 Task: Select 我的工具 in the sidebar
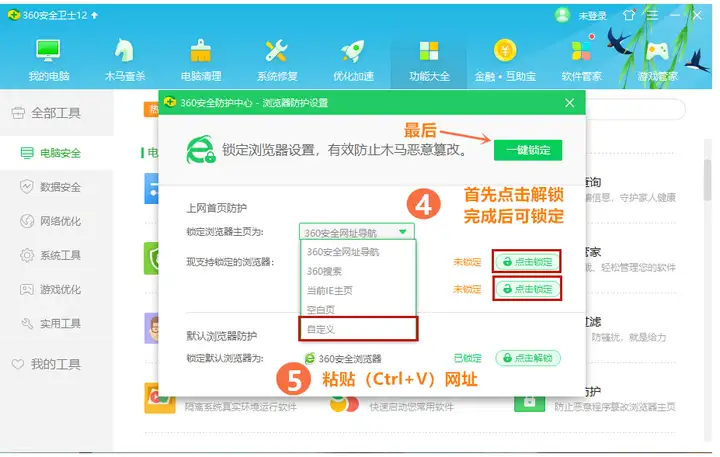coord(56,364)
